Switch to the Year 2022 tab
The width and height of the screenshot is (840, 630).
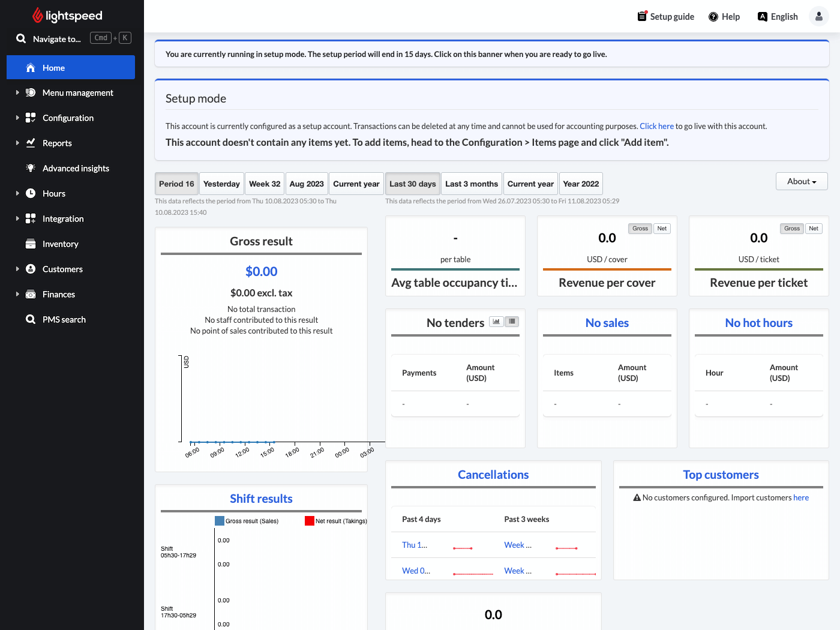580,183
